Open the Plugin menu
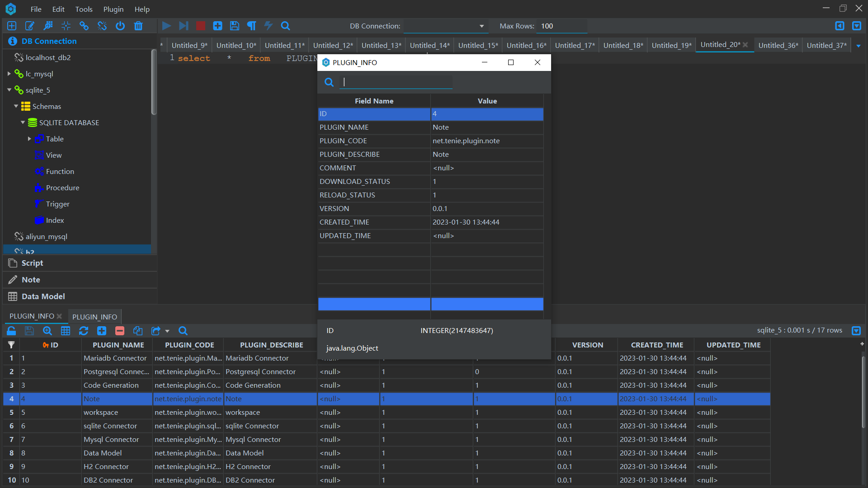The image size is (868, 488). 113,9
